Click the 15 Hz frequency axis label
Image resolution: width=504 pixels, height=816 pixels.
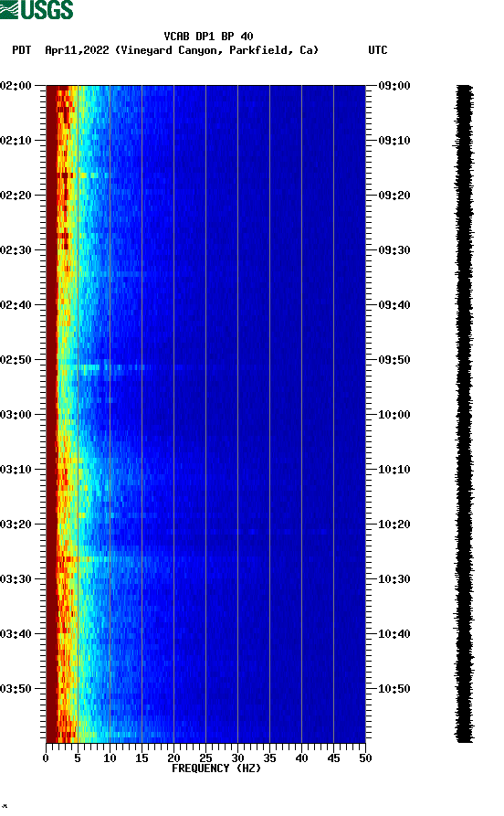(142, 758)
